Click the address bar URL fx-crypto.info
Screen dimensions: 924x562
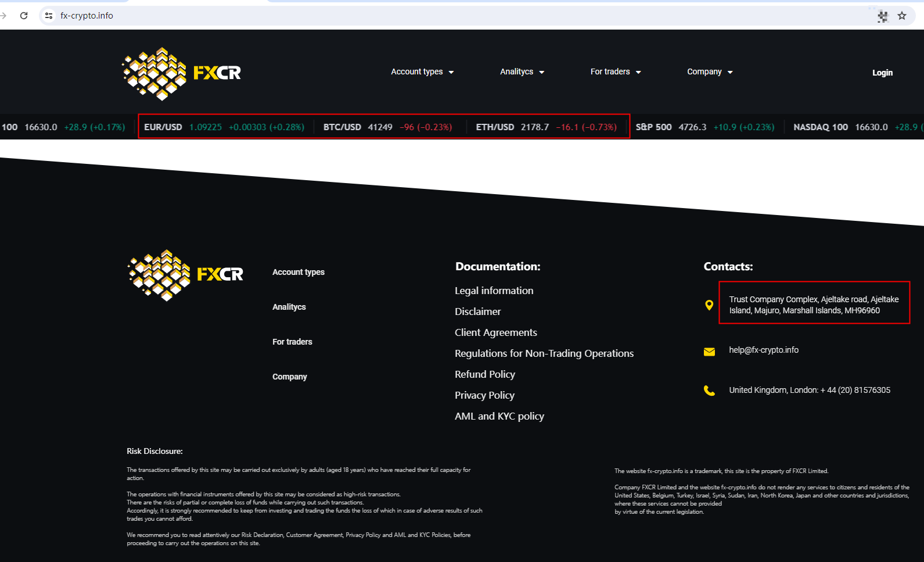click(x=87, y=16)
